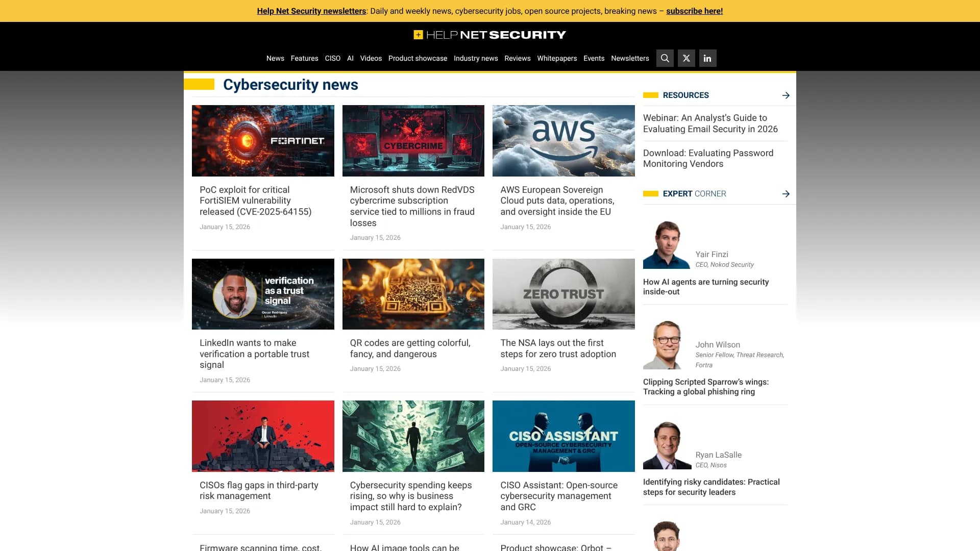
Task: Open the News menu item
Action: coord(275,58)
